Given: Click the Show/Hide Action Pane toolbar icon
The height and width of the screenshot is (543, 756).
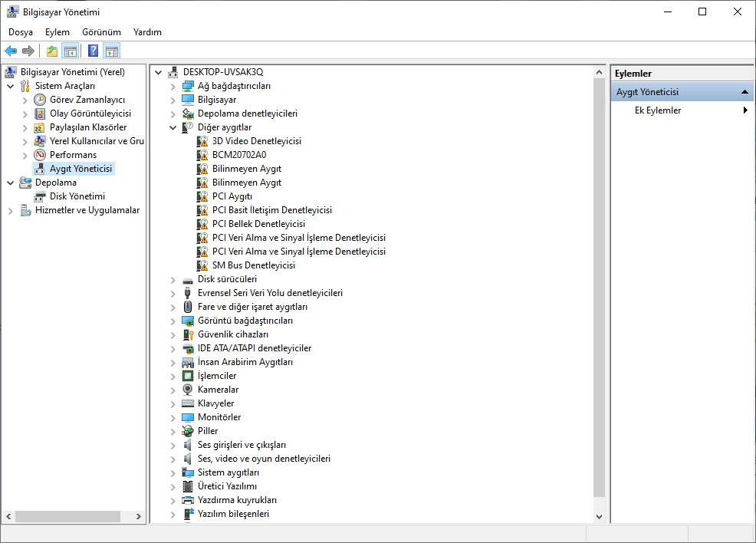Looking at the screenshot, I should coord(112,51).
